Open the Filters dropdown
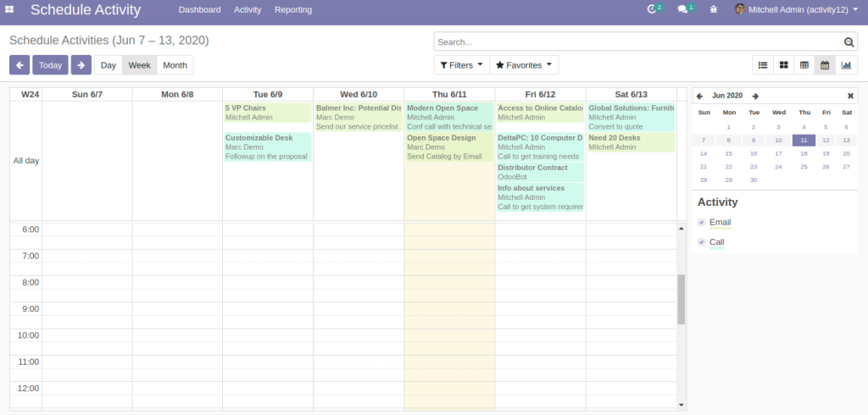The width and height of the screenshot is (868, 415). pos(462,64)
